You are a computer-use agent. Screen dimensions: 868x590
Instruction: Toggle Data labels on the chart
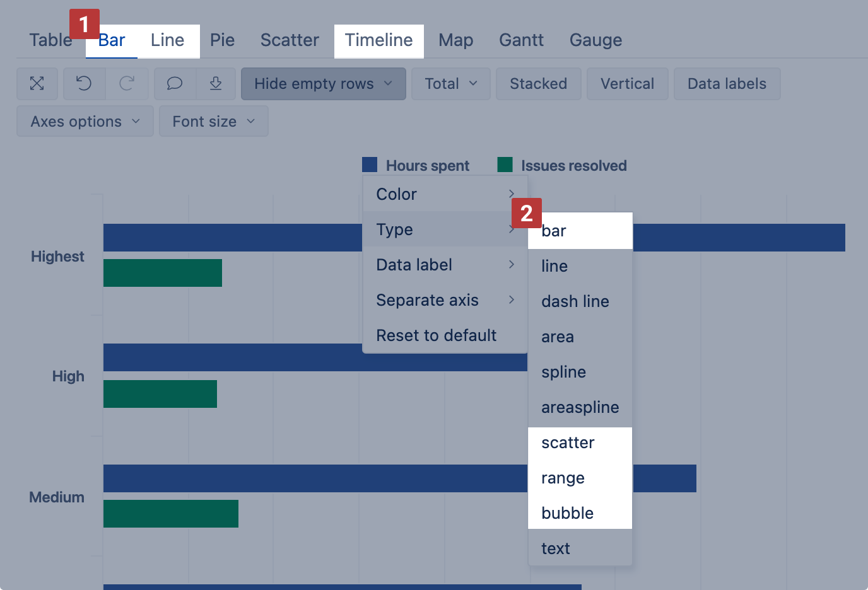tap(727, 84)
